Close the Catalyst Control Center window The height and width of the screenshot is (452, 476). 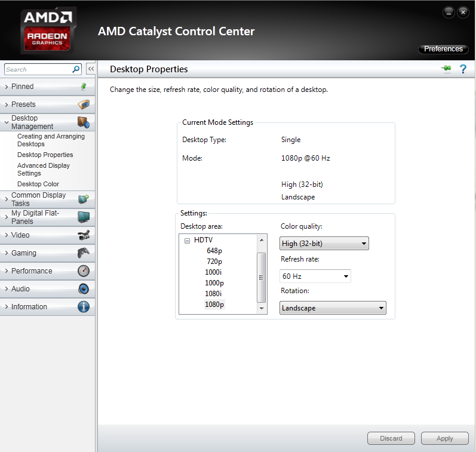463,13
